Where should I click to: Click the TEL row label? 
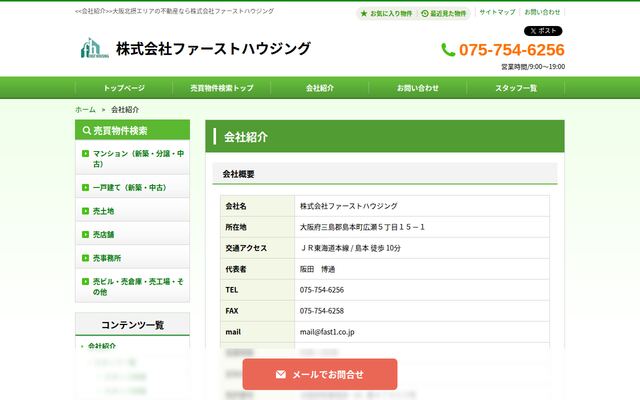[x=231, y=290]
